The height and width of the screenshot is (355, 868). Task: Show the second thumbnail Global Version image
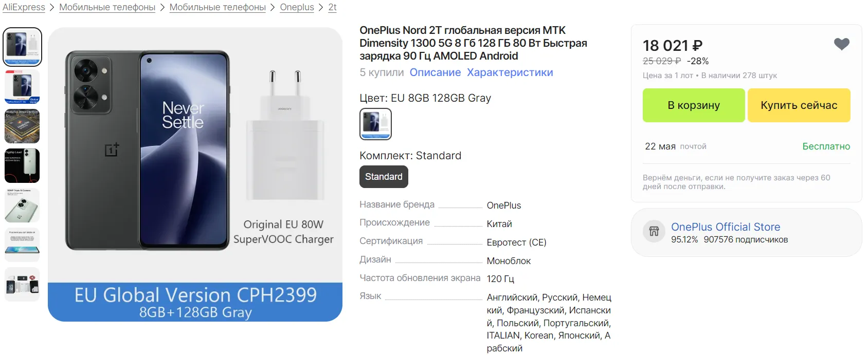pyautogui.click(x=22, y=87)
